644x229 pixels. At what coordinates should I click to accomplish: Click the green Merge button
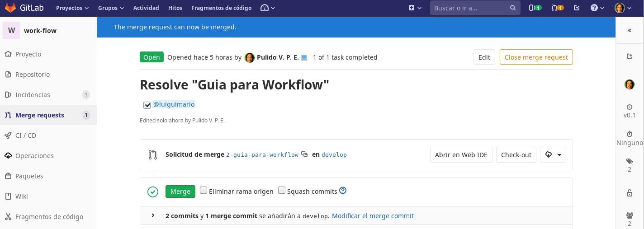(x=180, y=192)
